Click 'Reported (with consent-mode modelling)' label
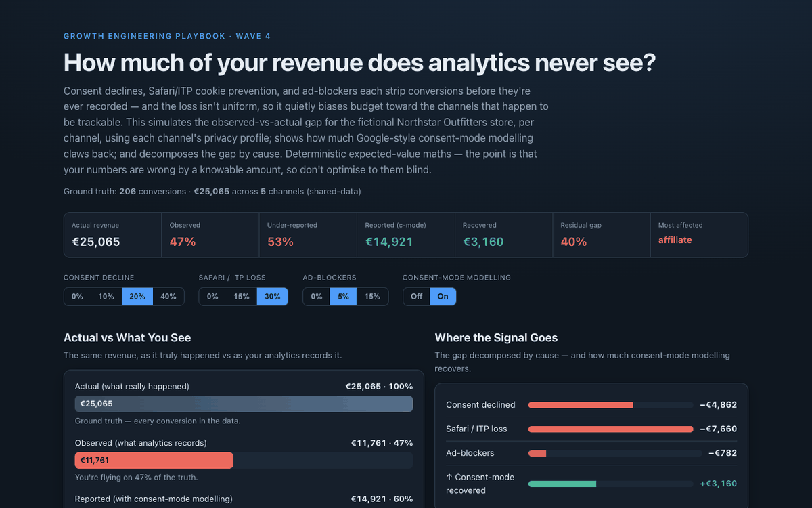 coord(154,499)
